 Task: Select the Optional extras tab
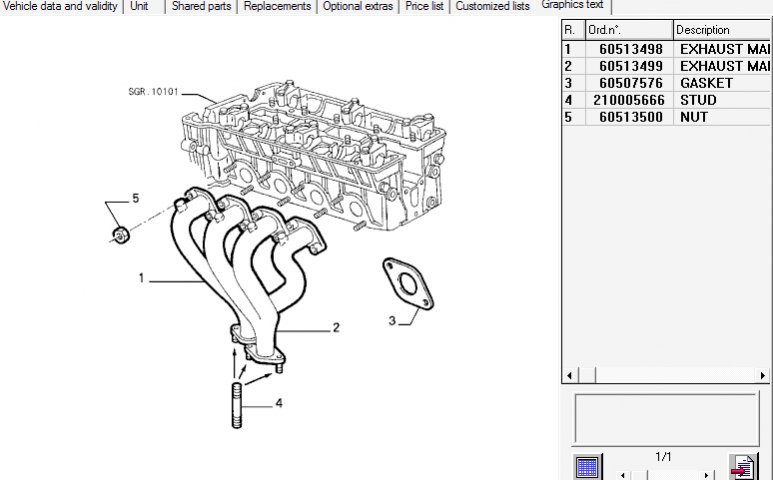[358, 6]
